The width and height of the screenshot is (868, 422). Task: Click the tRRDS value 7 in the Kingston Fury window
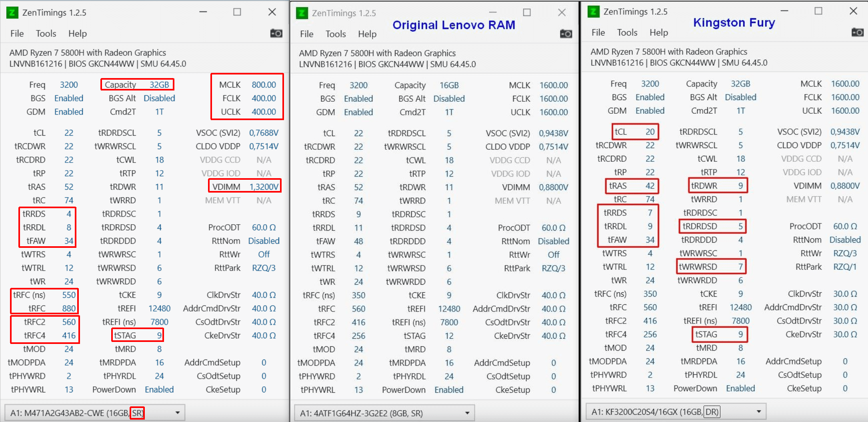tap(650, 213)
